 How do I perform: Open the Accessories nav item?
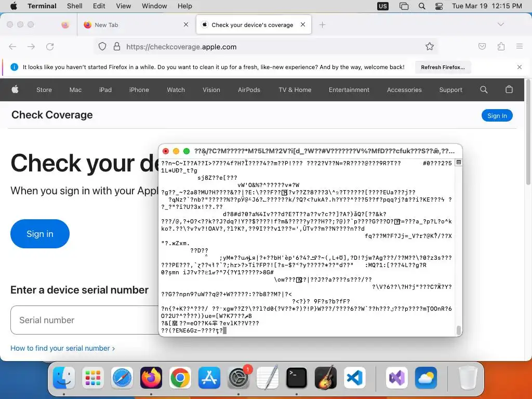point(404,90)
